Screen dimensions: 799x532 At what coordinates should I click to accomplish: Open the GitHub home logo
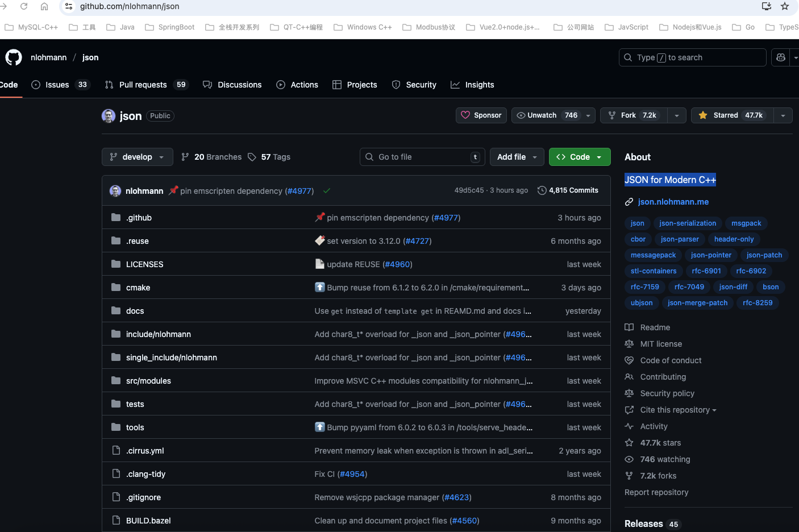point(14,57)
